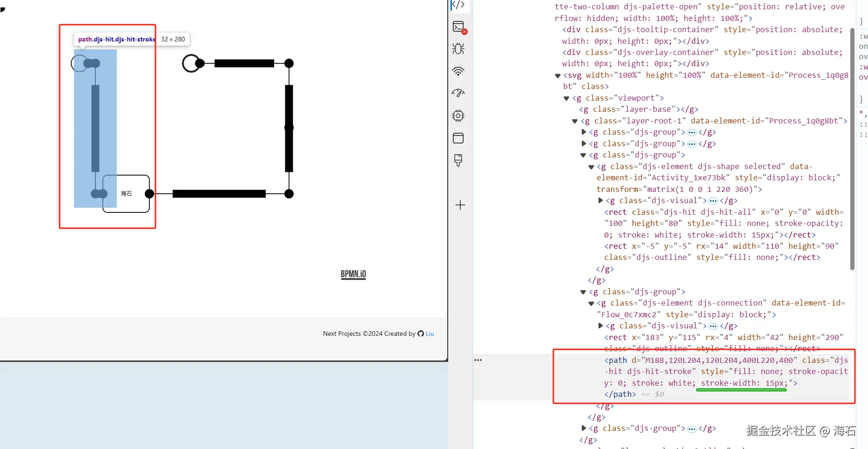
Task: Click the plus icon for more tools
Action: coord(460,205)
